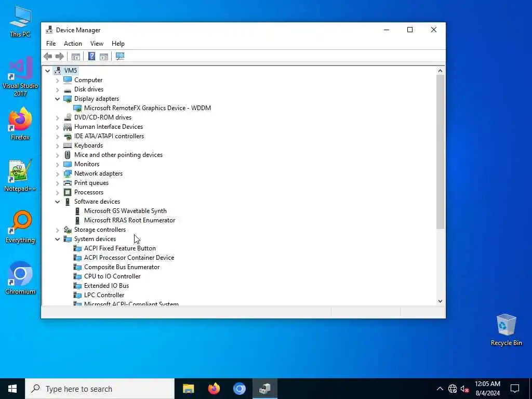
Task: Click the Human Interface Devices icon
Action: coord(68,127)
